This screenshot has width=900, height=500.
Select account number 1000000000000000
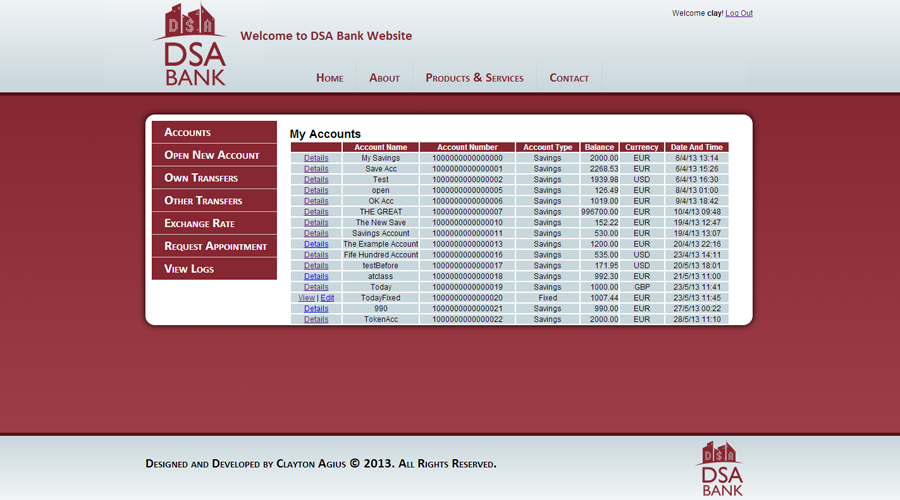coord(467,158)
